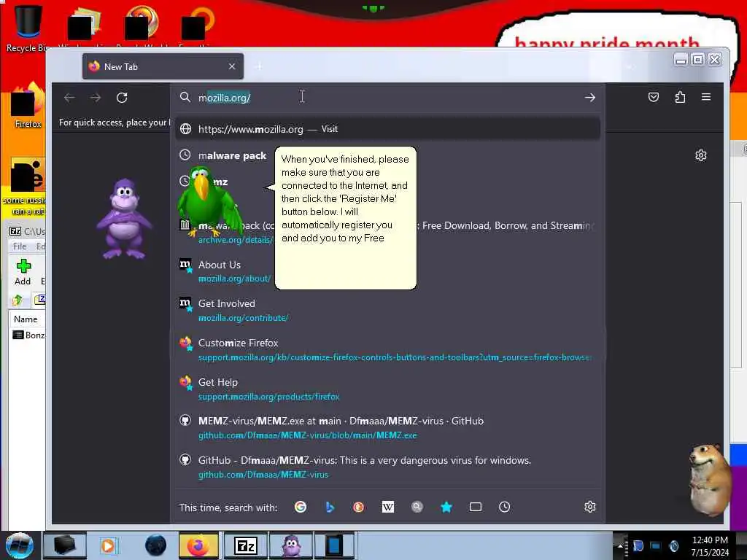Click the Firefox back arrow button

pos(69,98)
